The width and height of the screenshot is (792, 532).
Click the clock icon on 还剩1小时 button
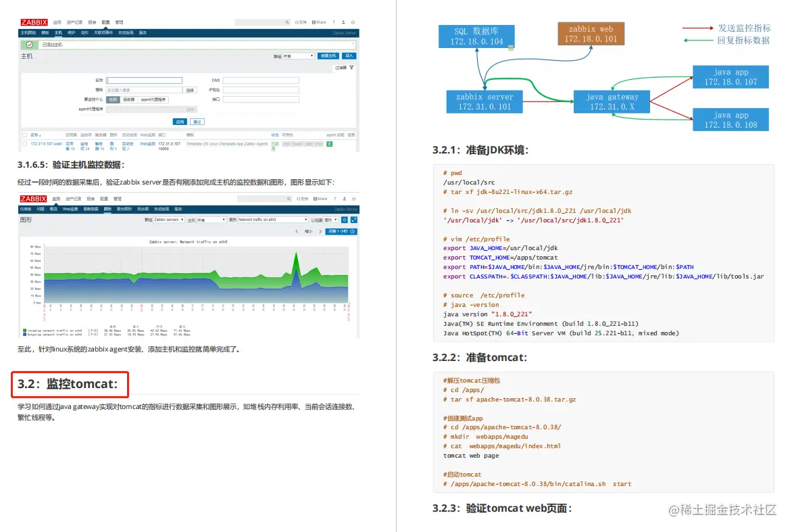pos(351,231)
